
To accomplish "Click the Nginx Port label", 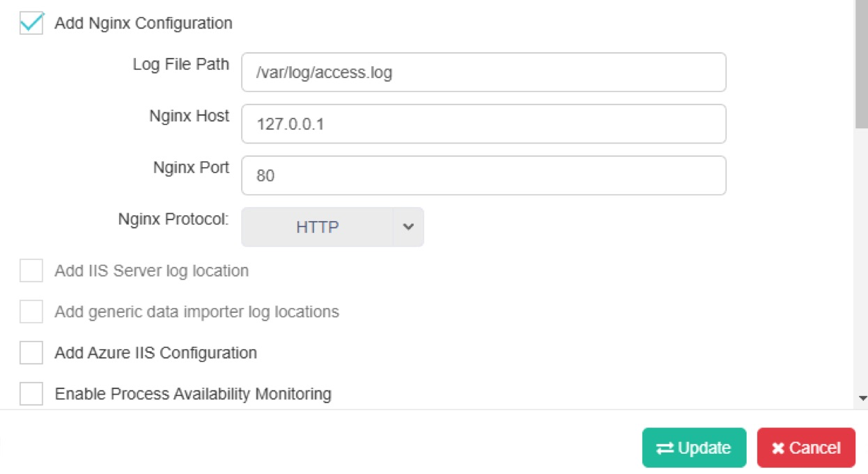I will click(x=192, y=168).
